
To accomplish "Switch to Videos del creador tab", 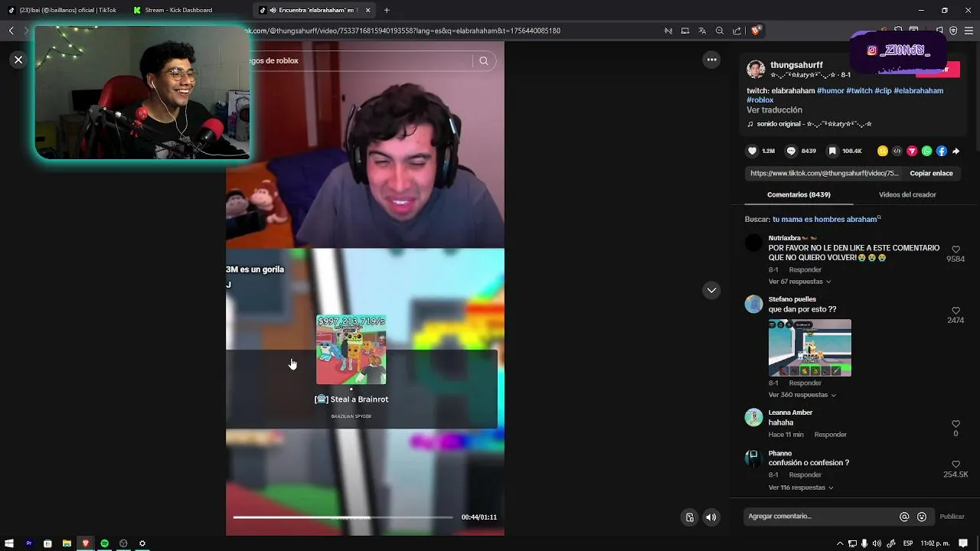I will (x=907, y=194).
